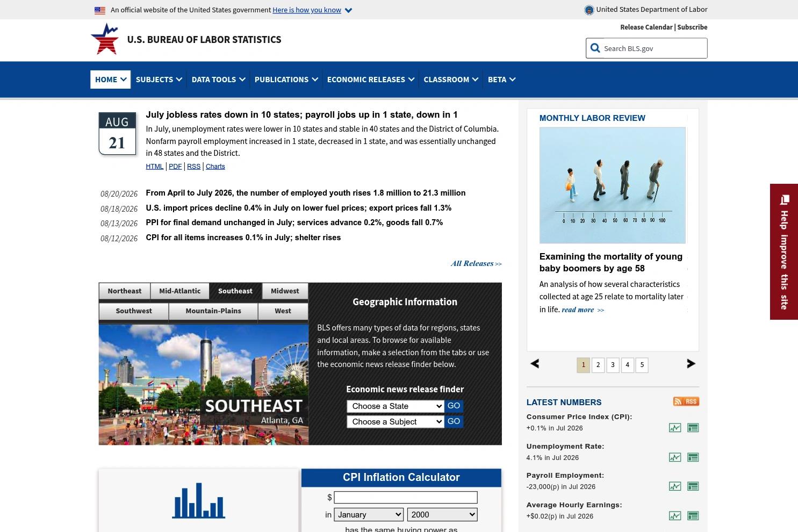This screenshot has height=532, width=798.
Task: Open the RSS link for July jobless release
Action: [x=193, y=167]
